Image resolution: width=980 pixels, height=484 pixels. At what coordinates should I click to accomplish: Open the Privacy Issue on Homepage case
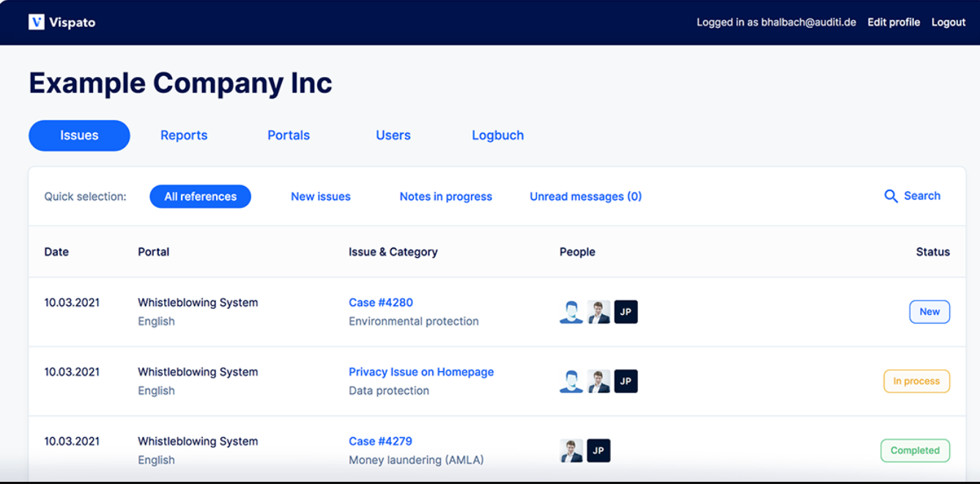[x=421, y=371]
